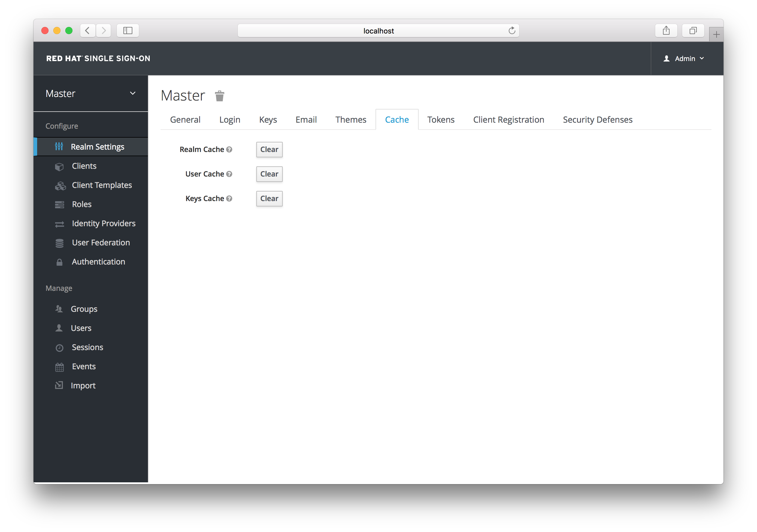Click the Identity Providers sidebar icon
The image size is (757, 532).
coord(60,224)
